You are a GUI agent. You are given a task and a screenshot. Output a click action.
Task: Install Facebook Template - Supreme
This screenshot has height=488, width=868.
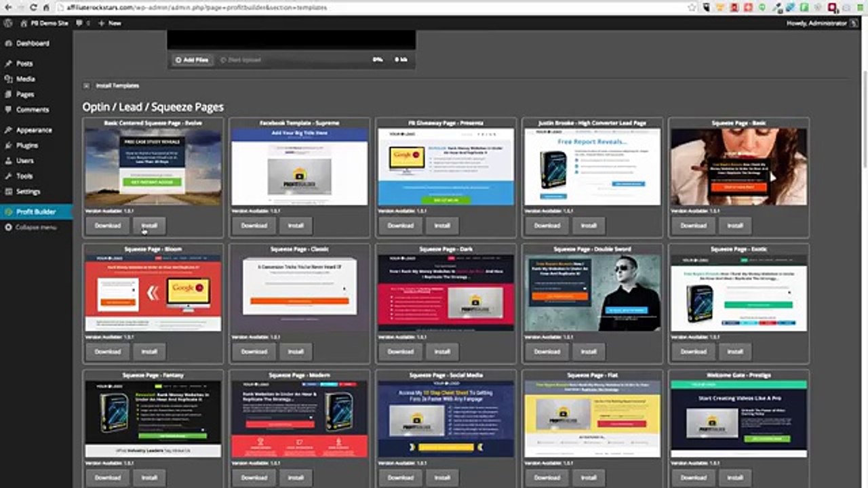296,226
